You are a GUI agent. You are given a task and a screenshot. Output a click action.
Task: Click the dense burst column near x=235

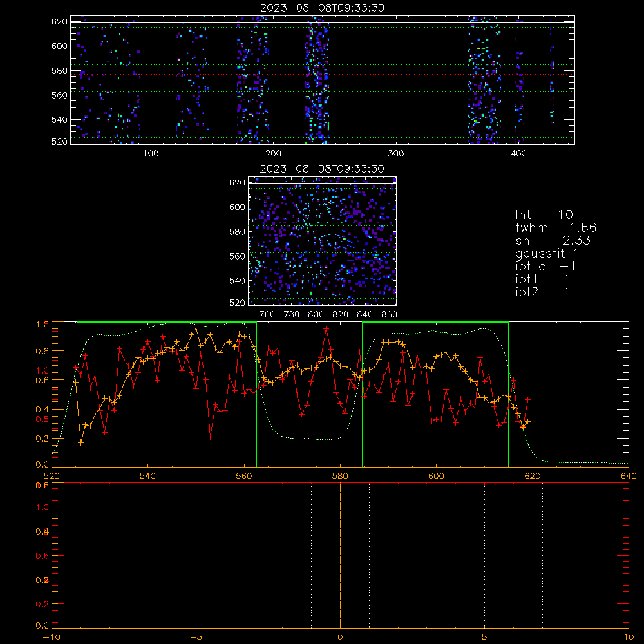click(317, 80)
